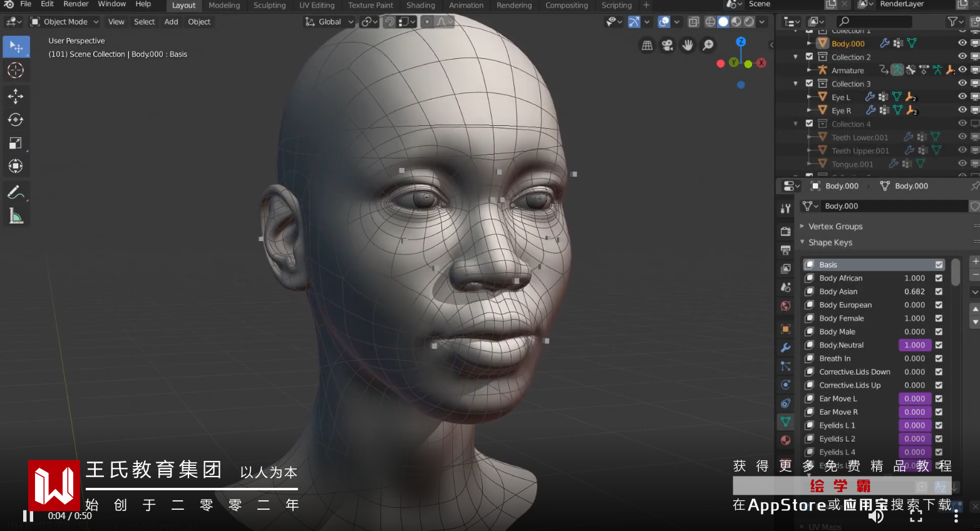Choose the combined Transform tool
Image resolution: width=980 pixels, height=531 pixels.
tap(16, 166)
